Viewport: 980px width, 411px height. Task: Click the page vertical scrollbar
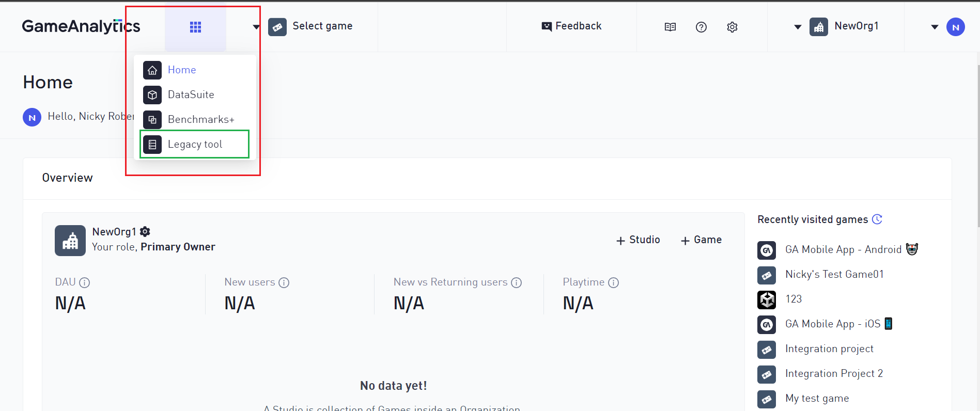[x=978, y=146]
